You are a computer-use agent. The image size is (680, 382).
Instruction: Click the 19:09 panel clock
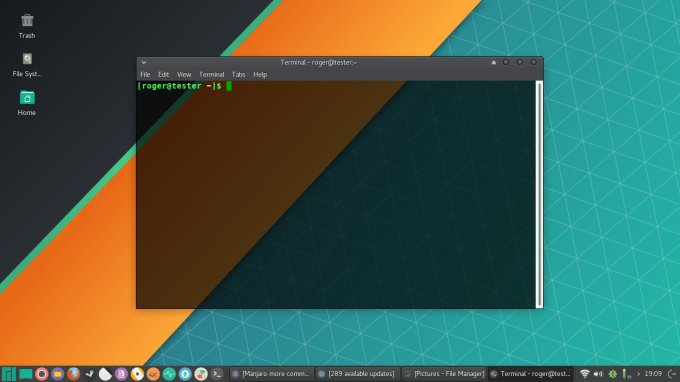pos(653,374)
